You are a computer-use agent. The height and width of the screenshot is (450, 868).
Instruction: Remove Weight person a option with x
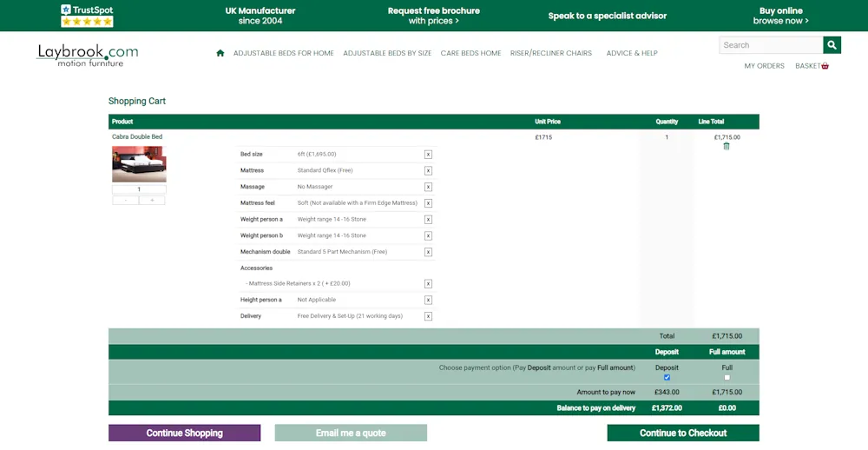pos(428,220)
